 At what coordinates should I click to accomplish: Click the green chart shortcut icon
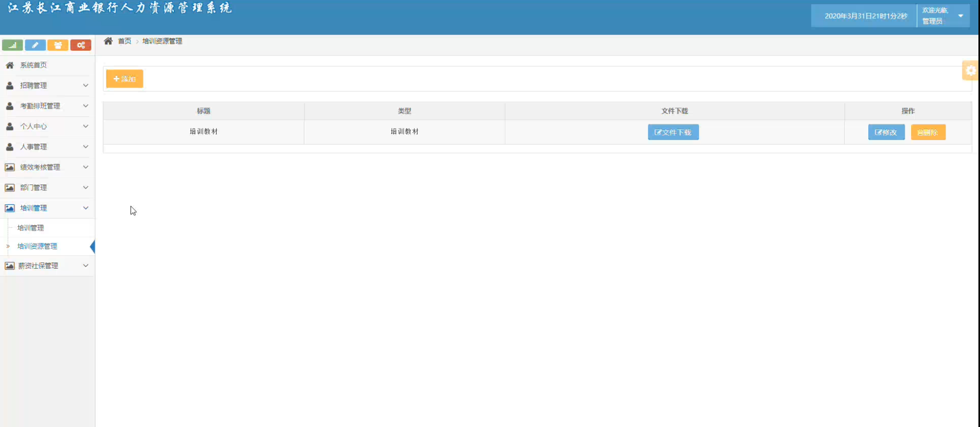tap(13, 45)
